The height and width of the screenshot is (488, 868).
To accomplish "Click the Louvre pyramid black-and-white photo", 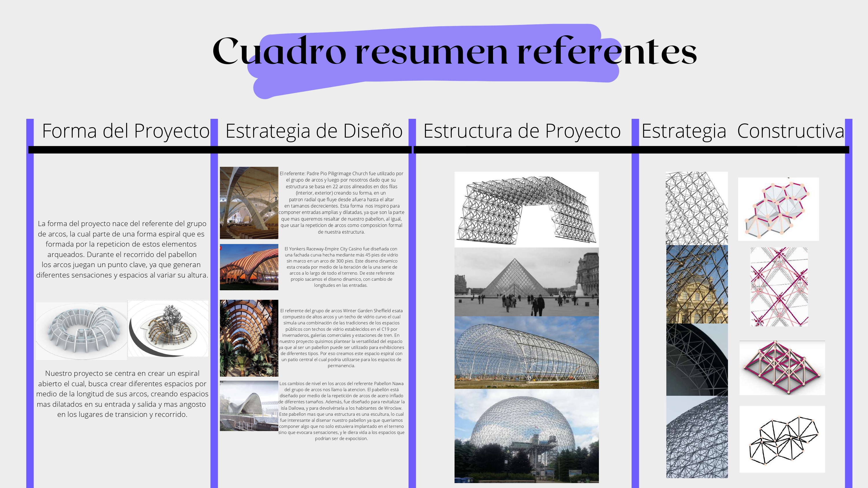I will [526, 282].
